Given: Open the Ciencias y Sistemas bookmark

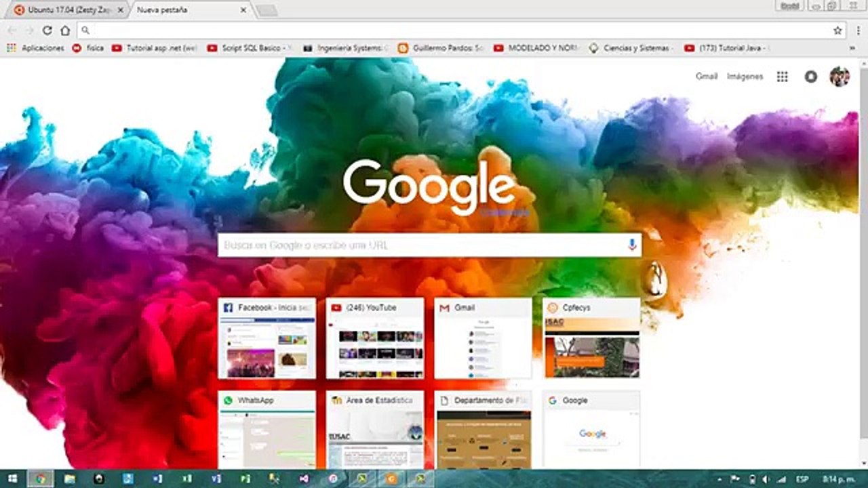Looking at the screenshot, I should pos(632,48).
